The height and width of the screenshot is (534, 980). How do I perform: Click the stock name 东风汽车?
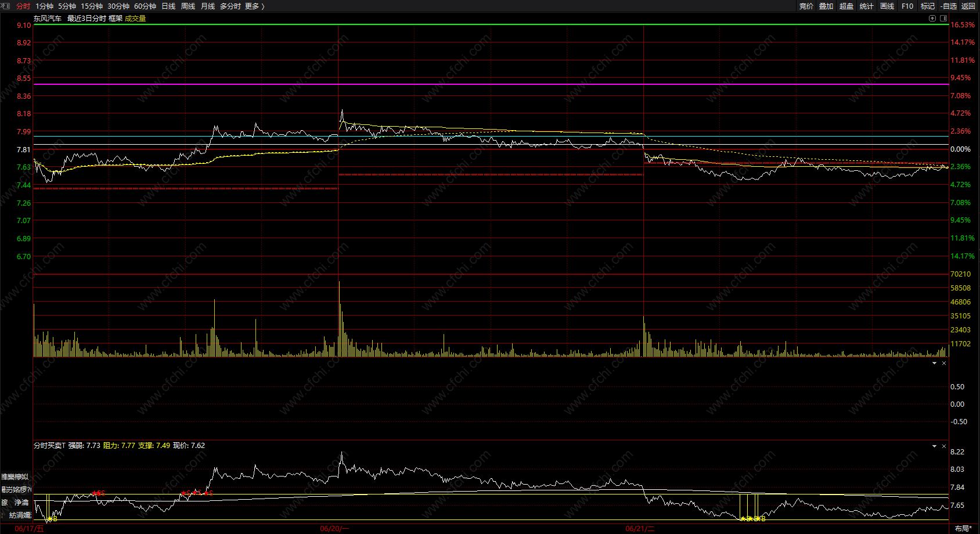click(48, 19)
